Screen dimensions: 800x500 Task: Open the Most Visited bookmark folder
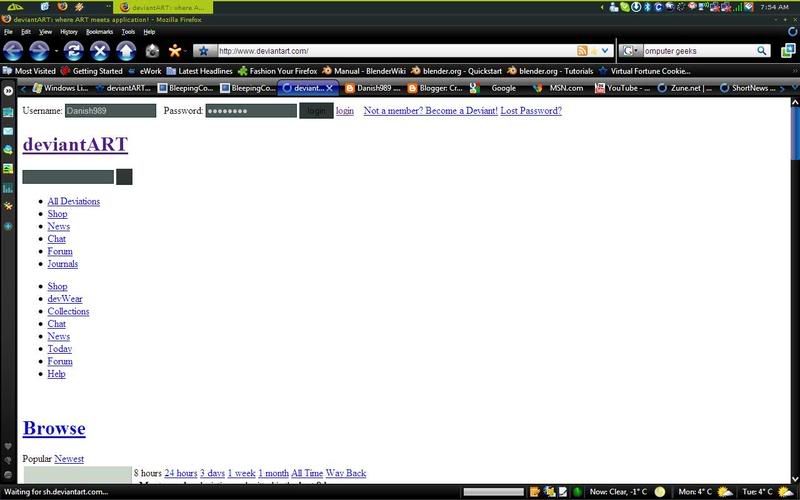pyautogui.click(x=30, y=71)
